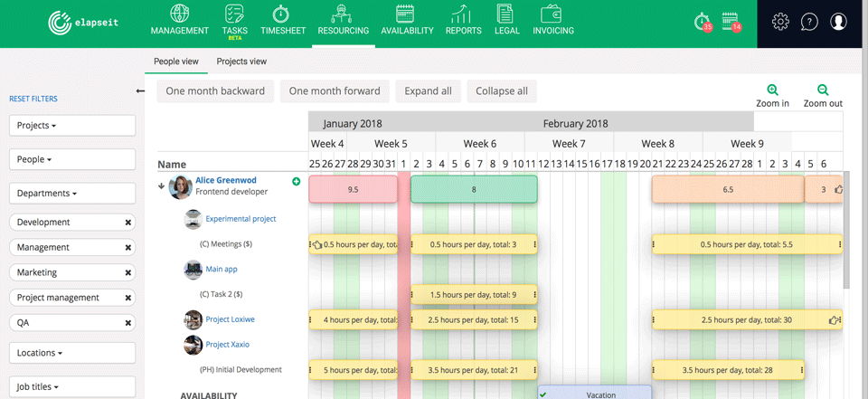Viewport: 868px width, 399px height.
Task: Click the RESET FILTERS link
Action: click(x=33, y=99)
